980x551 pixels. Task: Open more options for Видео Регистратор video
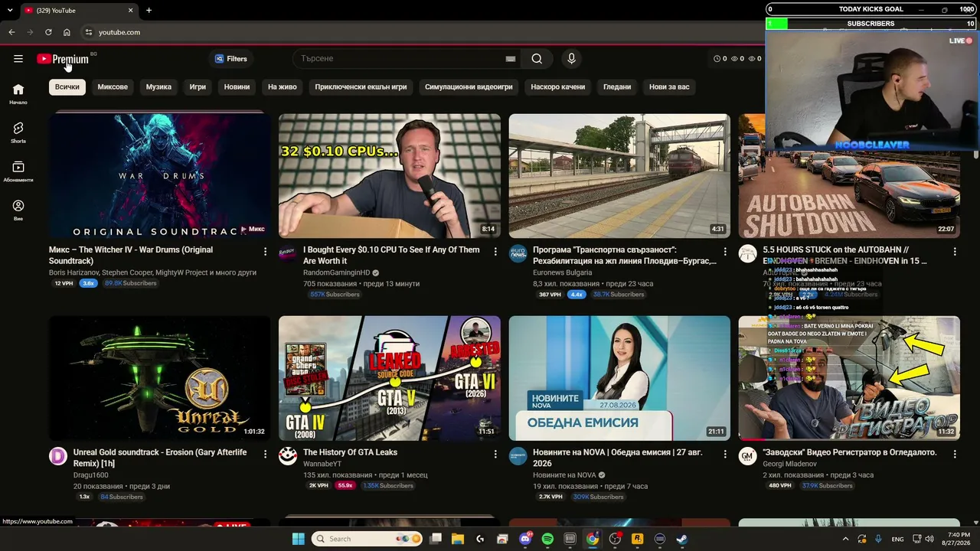(x=955, y=454)
